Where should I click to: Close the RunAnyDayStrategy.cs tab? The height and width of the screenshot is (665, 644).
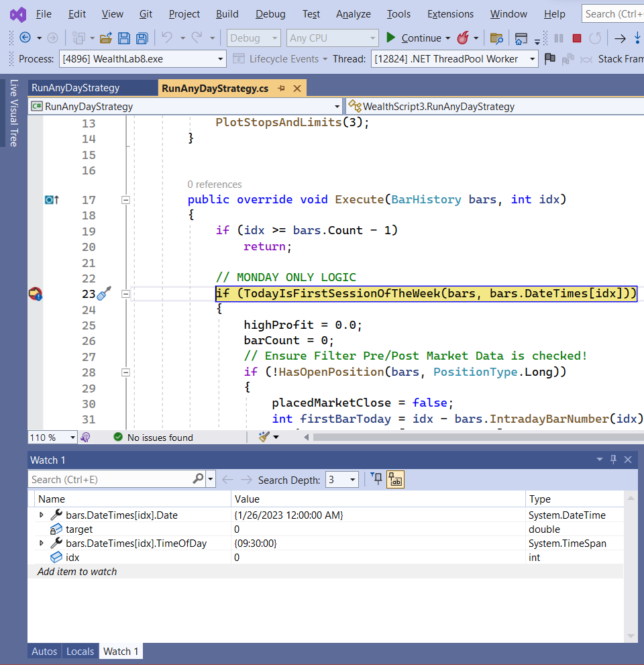tap(297, 88)
